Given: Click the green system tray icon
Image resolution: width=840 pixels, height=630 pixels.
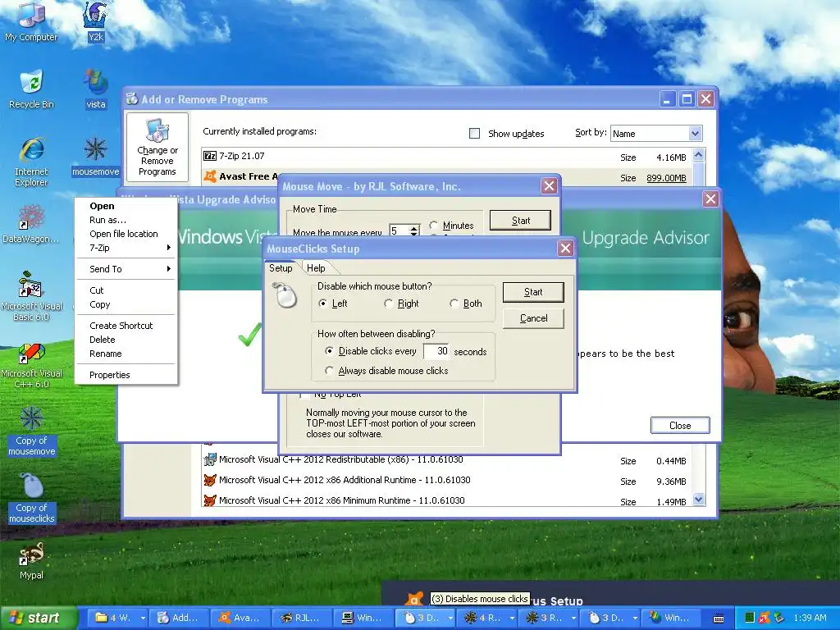Looking at the screenshot, I should tap(750, 618).
